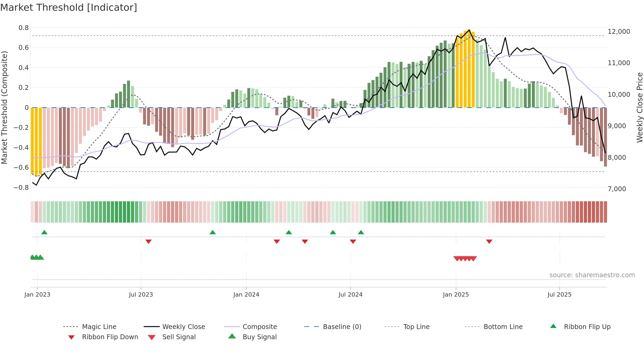Click the second Ribbon Flip Down marker after Jan 2024
644x362 pixels.
click(305, 242)
